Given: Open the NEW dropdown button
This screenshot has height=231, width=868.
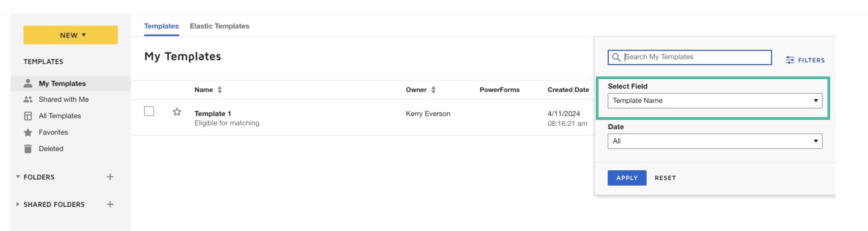Looking at the screenshot, I should tap(70, 35).
